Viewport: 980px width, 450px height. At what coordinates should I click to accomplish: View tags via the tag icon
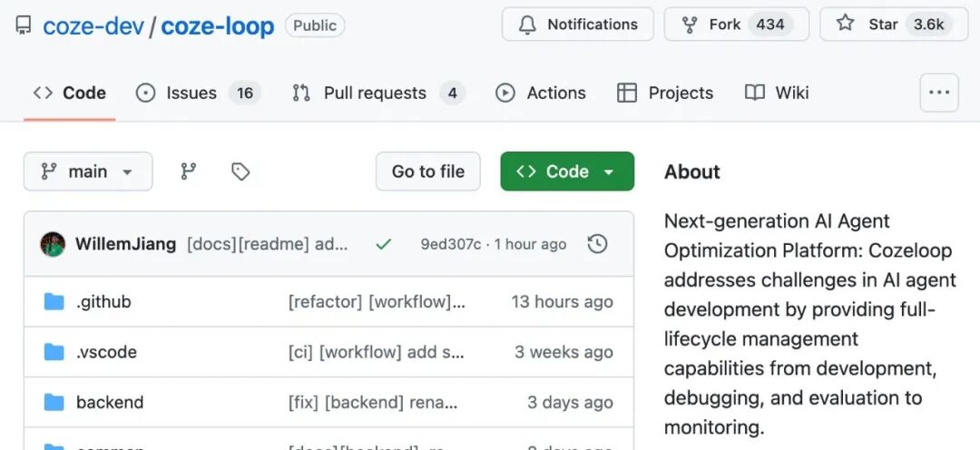240,171
